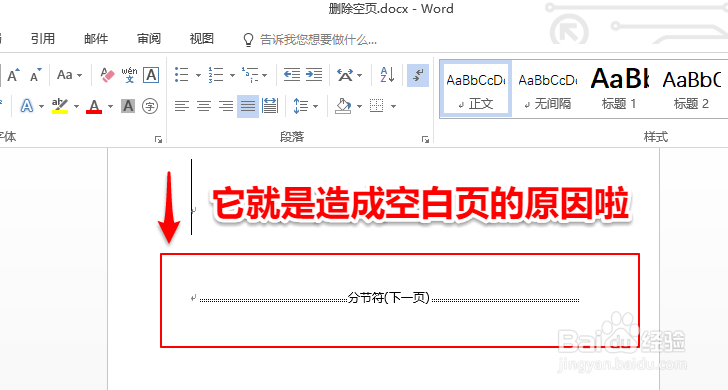Toggle show/hide paragraph marks
This screenshot has width=728, height=390.
[418, 75]
